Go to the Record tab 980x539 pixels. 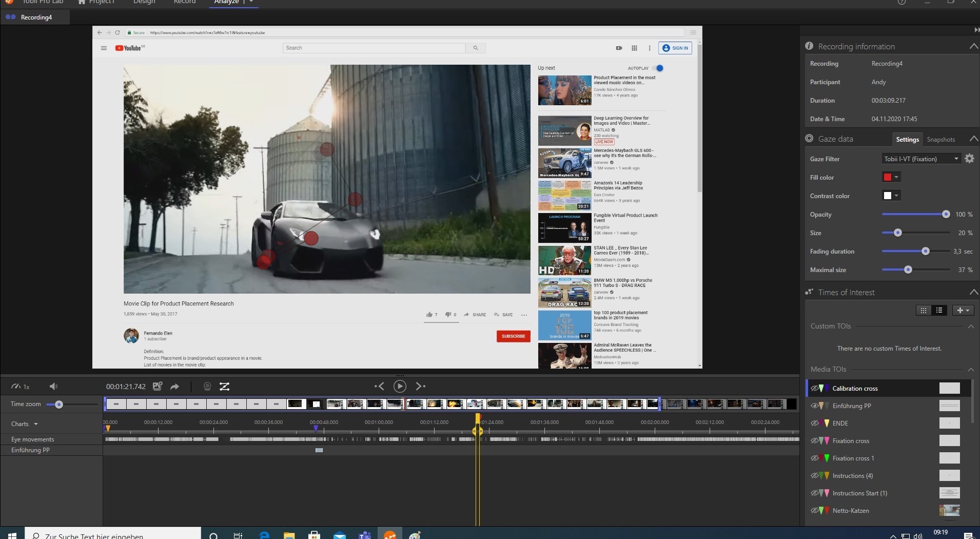pyautogui.click(x=185, y=2)
